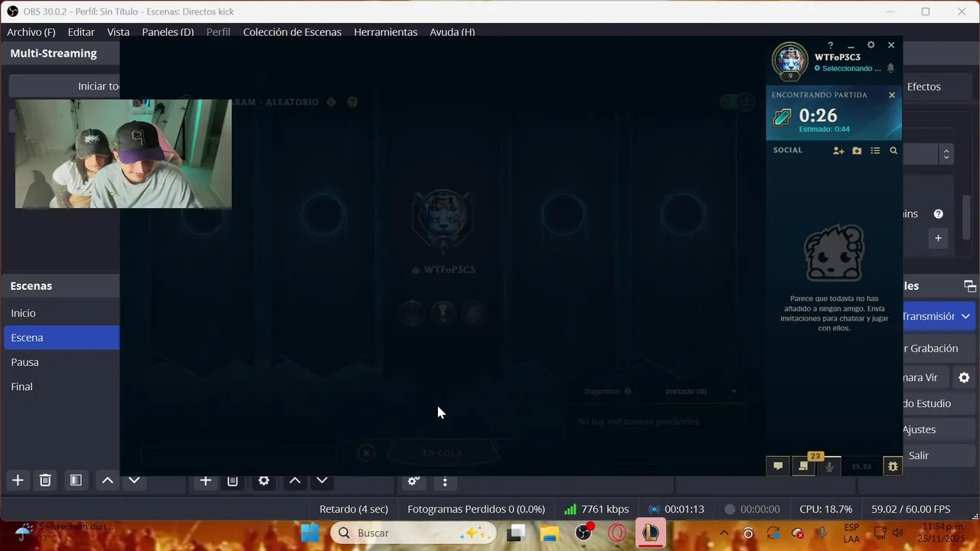The width and height of the screenshot is (980, 551).
Task: Select the Final scene
Action: (61, 386)
